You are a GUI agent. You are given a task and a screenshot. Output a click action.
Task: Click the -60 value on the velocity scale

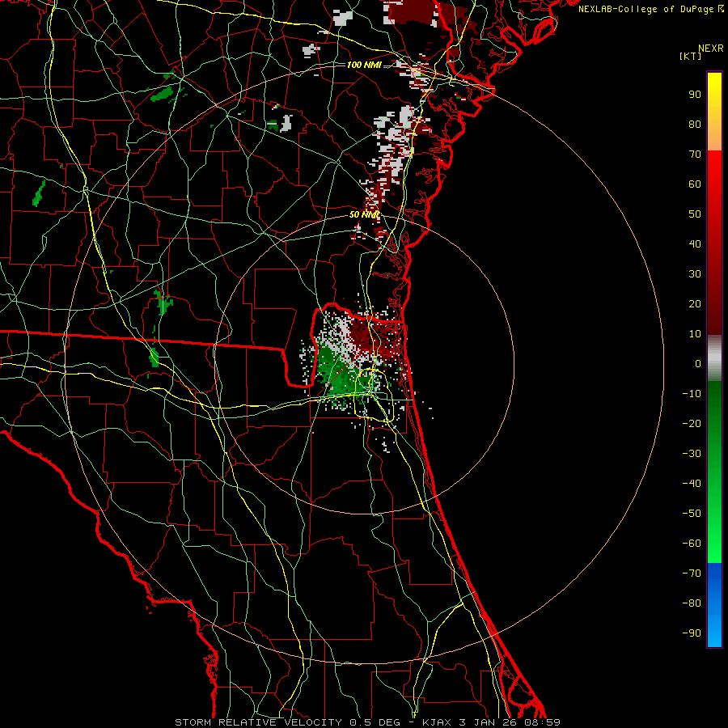click(692, 544)
